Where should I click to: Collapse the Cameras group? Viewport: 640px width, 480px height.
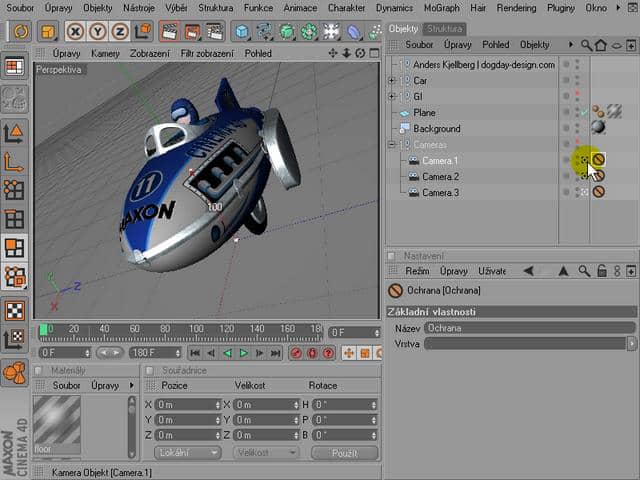391,144
